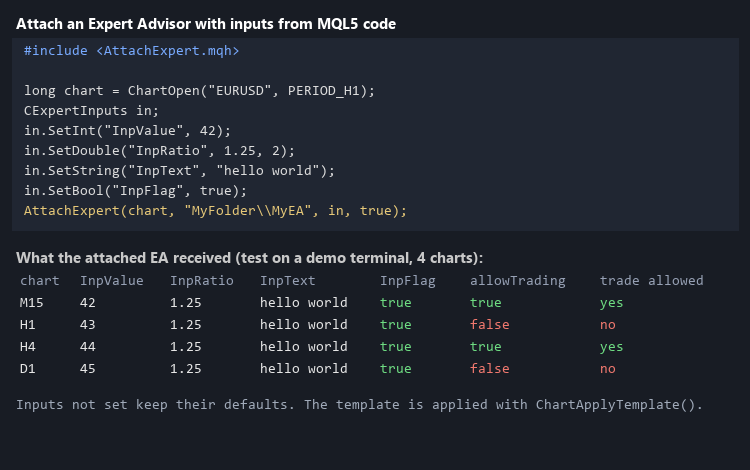Click 'hello world' in the H1 row
Screen dimensions: 750x470
point(304,325)
